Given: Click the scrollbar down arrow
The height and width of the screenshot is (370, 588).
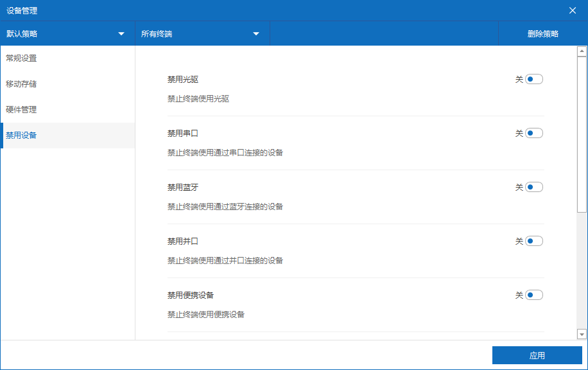Looking at the screenshot, I should (582, 334).
